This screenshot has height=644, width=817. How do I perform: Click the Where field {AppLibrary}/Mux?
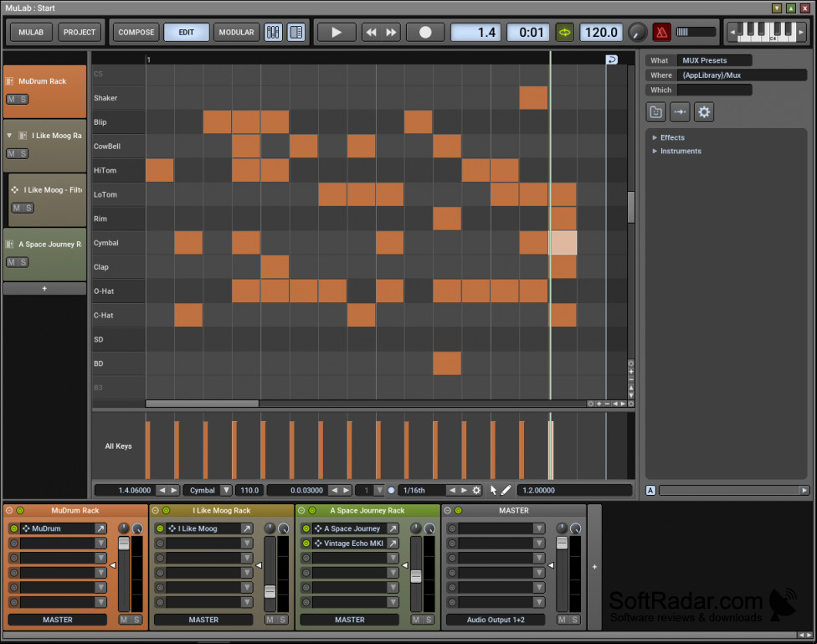coord(742,75)
